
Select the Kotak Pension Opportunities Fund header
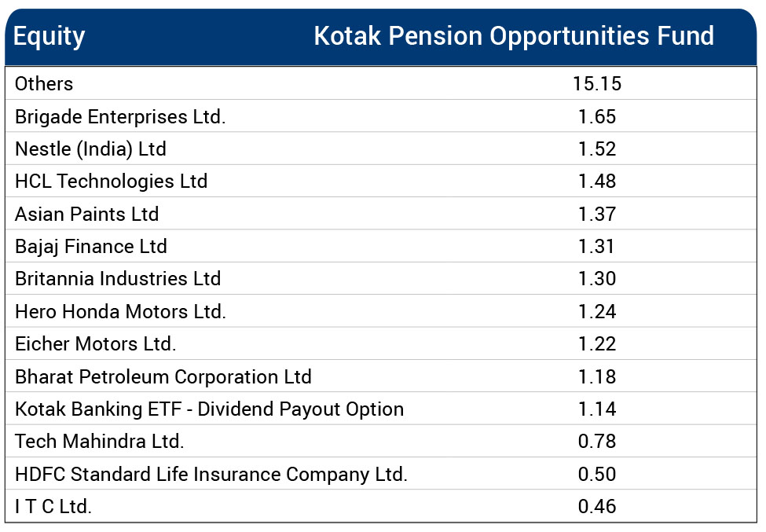click(514, 36)
